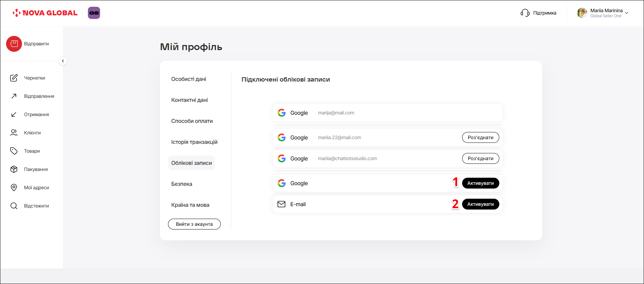The height and width of the screenshot is (284, 644).
Task: Click the Відправлення outgoing arrow icon
Action: (x=14, y=96)
